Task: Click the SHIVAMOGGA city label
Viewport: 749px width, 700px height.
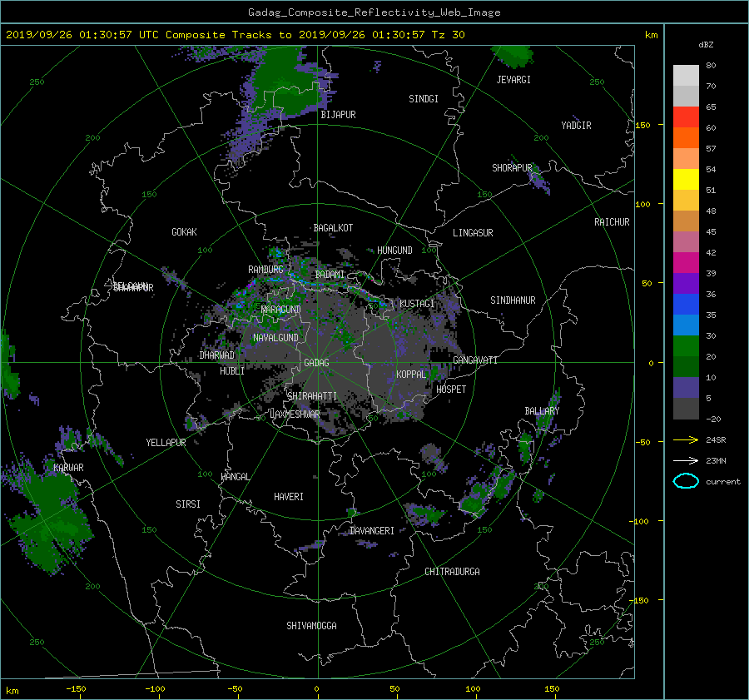Action: [x=311, y=626]
